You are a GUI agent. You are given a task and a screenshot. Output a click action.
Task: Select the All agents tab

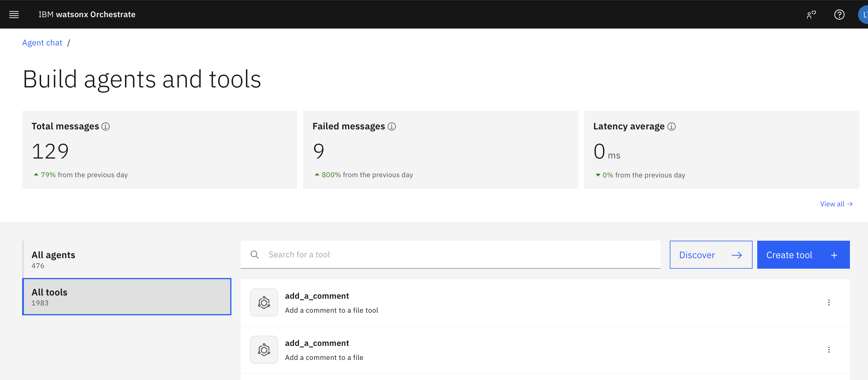pyautogui.click(x=127, y=259)
